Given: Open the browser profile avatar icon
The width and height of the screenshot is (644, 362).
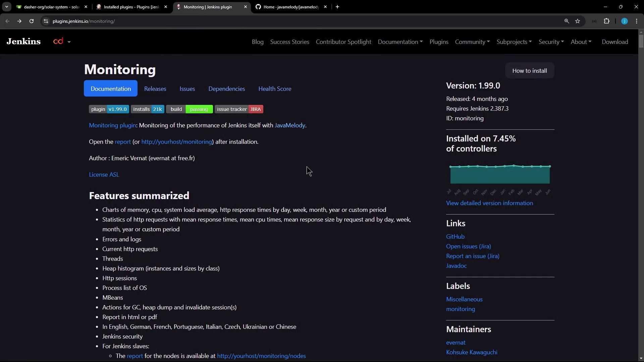Looking at the screenshot, I should pos(624,21).
